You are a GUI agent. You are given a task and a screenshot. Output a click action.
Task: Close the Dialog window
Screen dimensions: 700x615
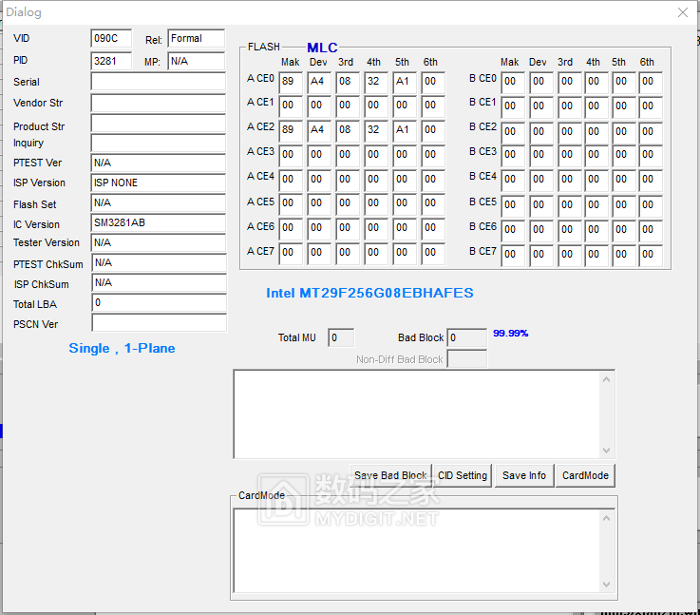pyautogui.click(x=682, y=12)
